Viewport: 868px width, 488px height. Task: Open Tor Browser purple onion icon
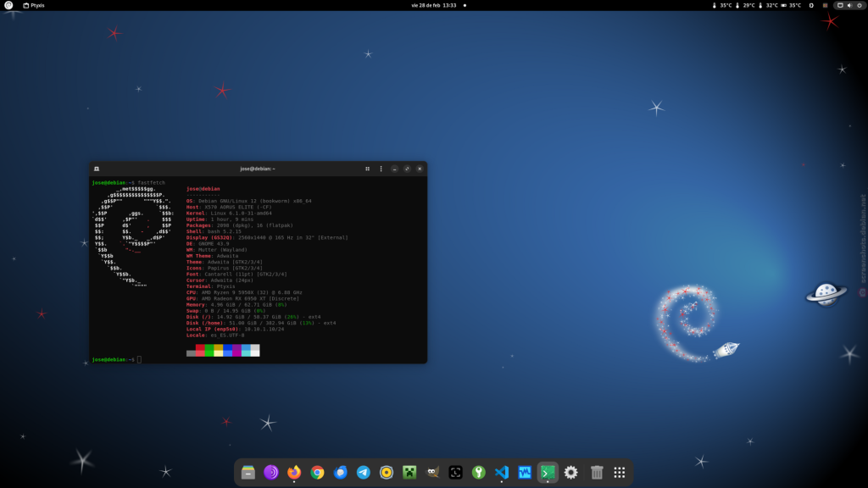(x=271, y=473)
